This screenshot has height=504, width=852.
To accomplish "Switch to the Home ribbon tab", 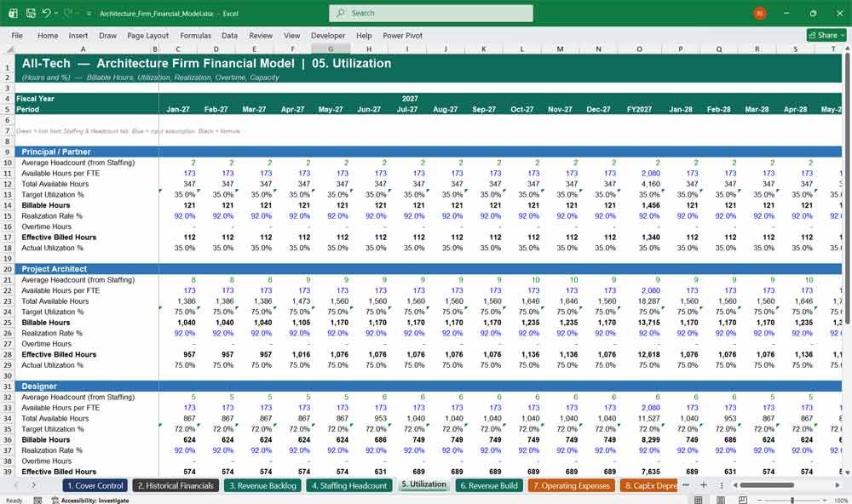I will [48, 35].
